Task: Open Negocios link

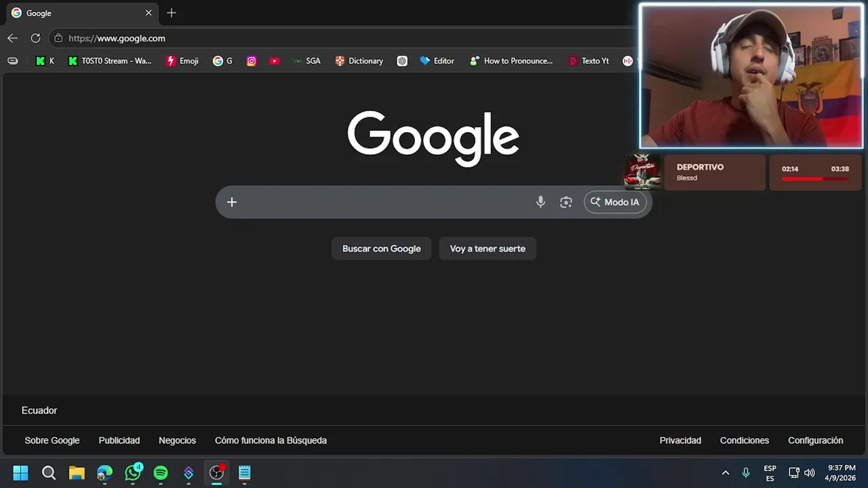Action: click(x=178, y=441)
